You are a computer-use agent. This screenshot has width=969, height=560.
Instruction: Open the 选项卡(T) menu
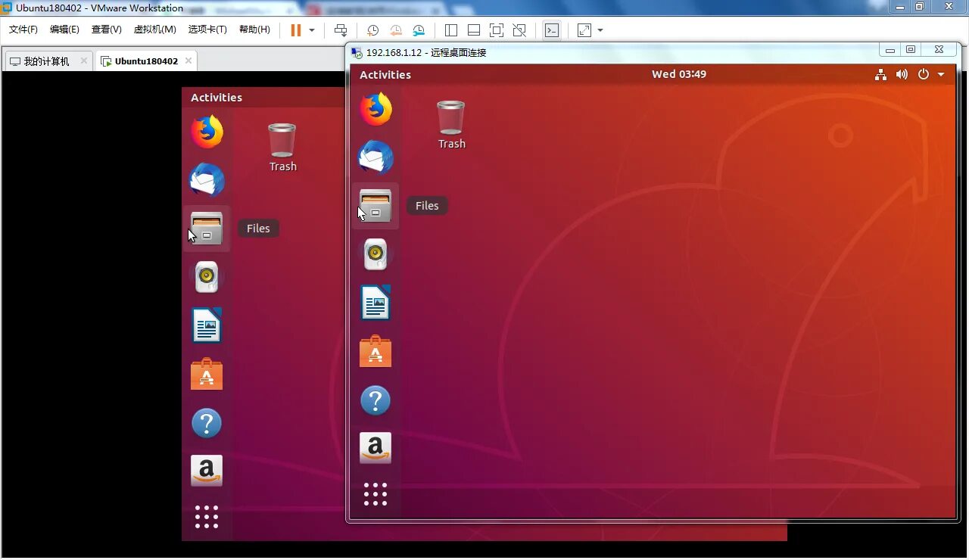(x=207, y=30)
